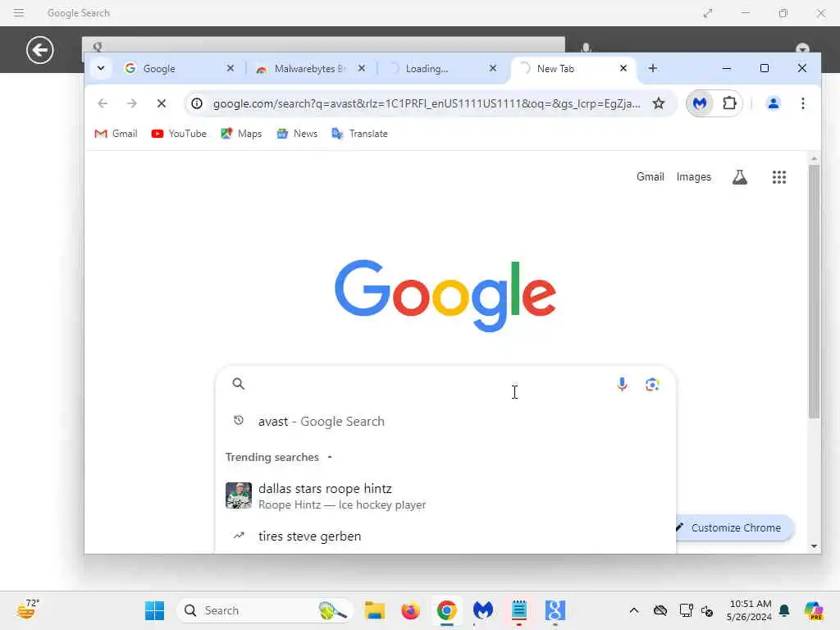Image resolution: width=840 pixels, height=630 pixels.
Task: Open clock and date 10:51 AM
Action: point(749,610)
